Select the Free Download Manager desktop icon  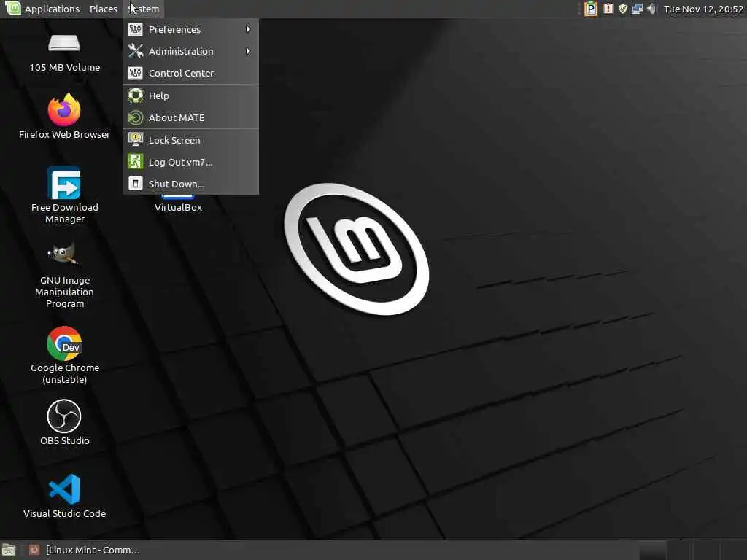(64, 183)
